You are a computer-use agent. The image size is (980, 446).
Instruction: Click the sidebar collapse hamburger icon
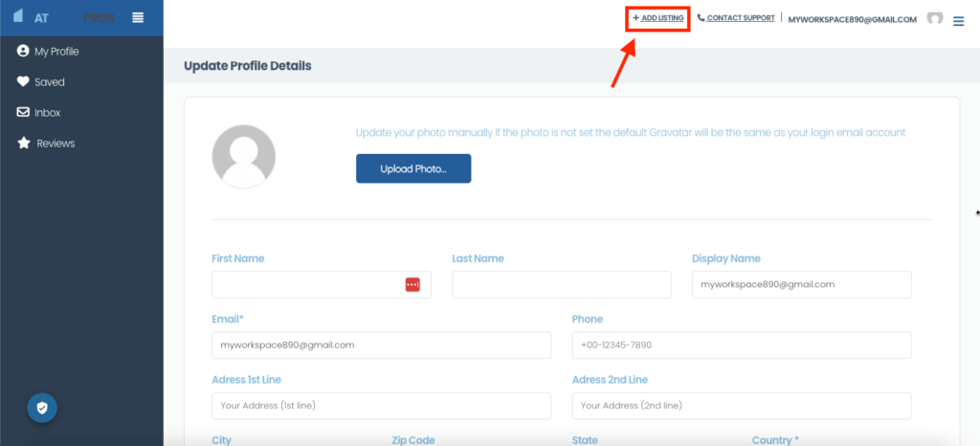click(139, 18)
